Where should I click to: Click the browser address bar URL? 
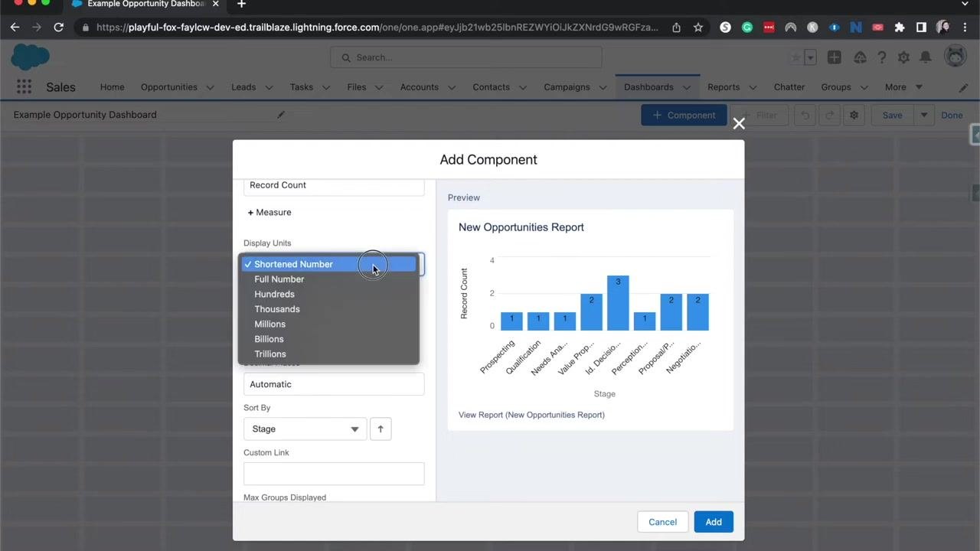377,27
